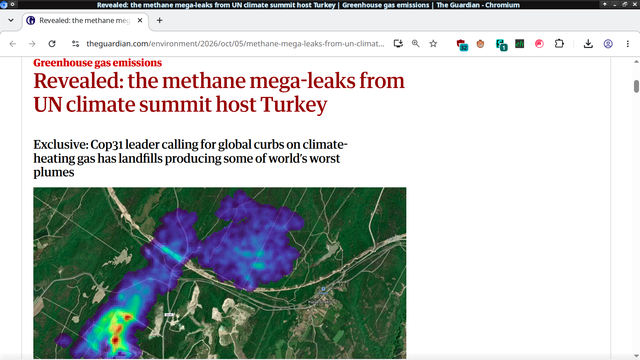The image size is (640, 360).
Task: Click the article headline 'Revealed: the methane mega-leaks'
Action: (219, 93)
